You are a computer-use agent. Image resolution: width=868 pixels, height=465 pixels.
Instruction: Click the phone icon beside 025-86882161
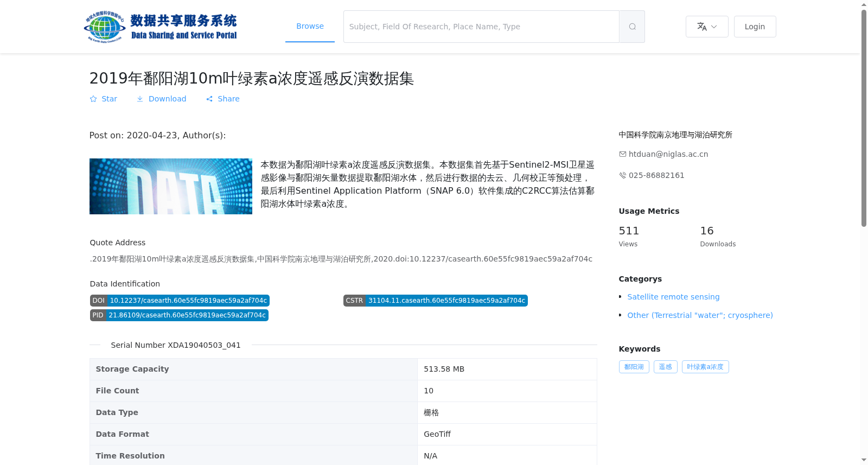[623, 175]
